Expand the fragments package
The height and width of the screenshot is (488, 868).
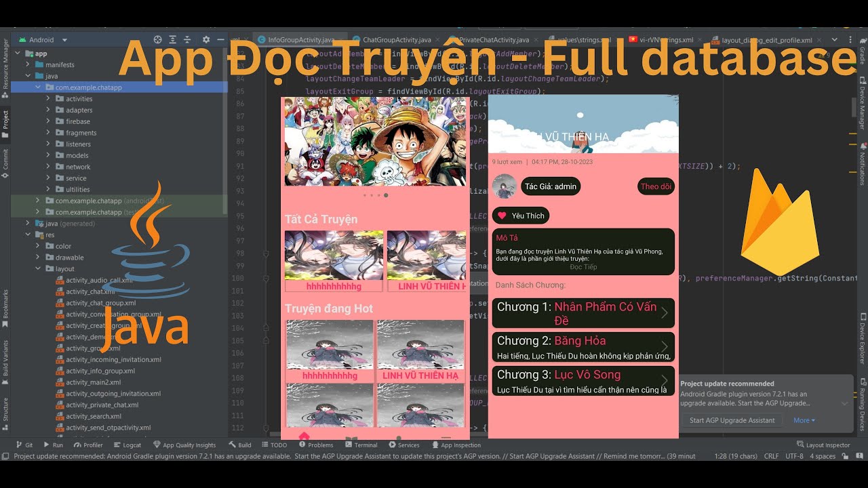pos(48,133)
